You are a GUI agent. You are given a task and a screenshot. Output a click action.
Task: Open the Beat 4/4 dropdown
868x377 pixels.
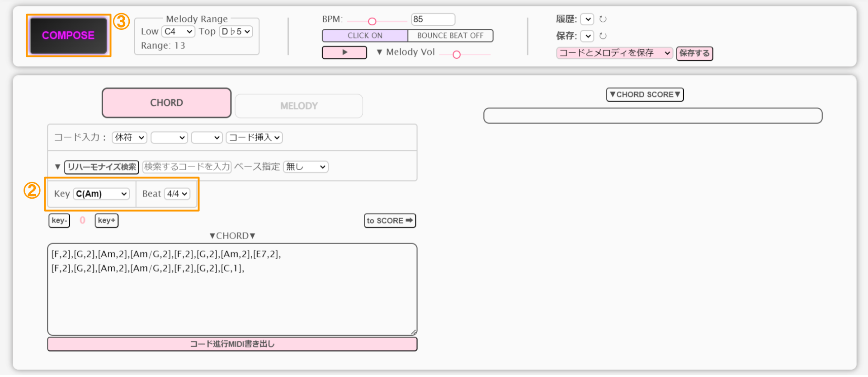[177, 194]
